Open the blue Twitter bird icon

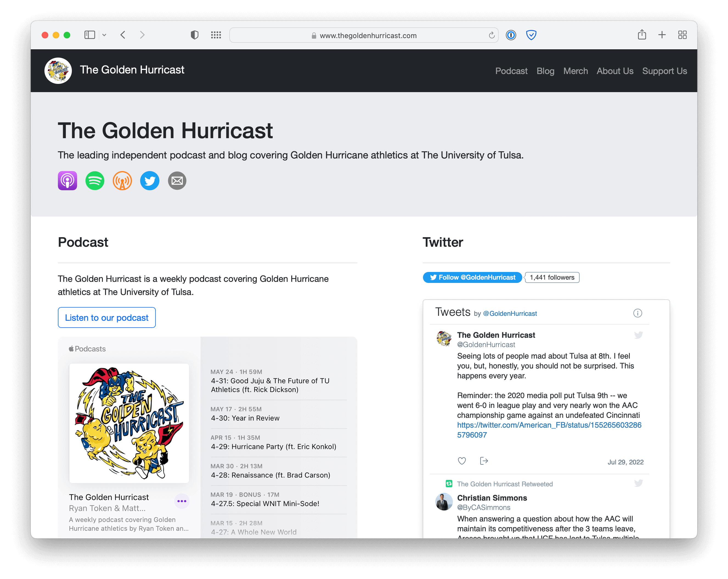point(149,181)
